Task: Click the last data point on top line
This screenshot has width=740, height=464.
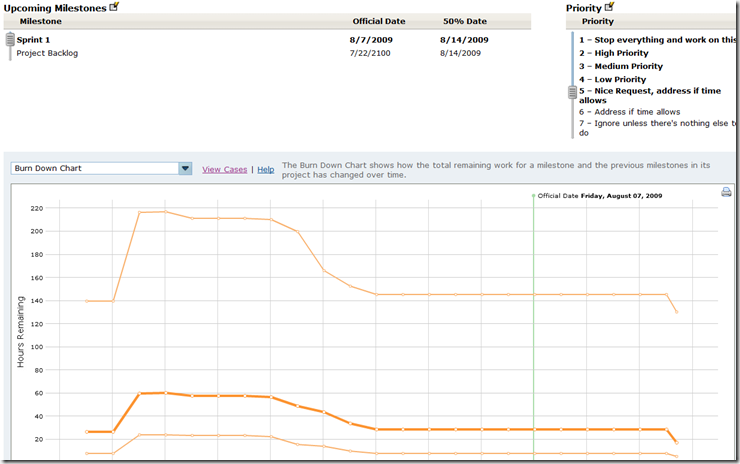Action: point(676,312)
